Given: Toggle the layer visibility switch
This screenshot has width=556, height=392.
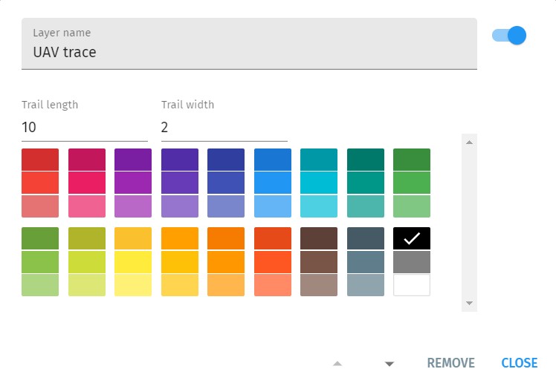Looking at the screenshot, I should click(x=509, y=35).
